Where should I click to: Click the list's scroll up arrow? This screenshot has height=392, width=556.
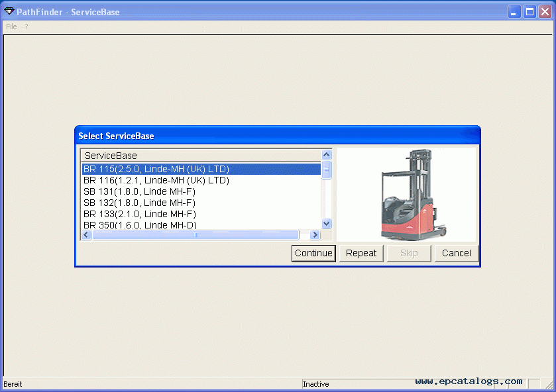(326, 154)
